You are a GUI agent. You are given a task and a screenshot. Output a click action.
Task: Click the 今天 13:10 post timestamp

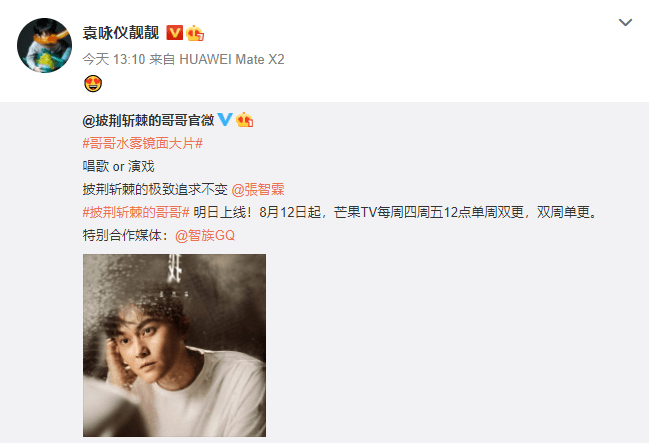click(114, 59)
